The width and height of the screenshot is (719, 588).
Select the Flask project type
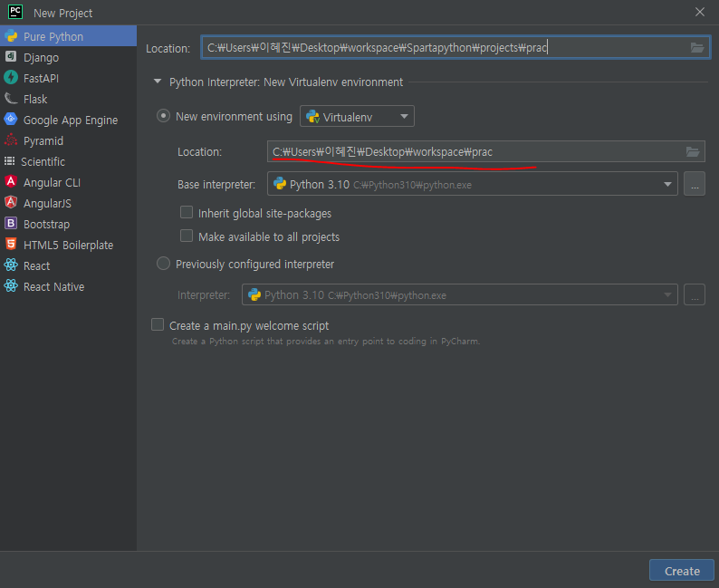68,99
